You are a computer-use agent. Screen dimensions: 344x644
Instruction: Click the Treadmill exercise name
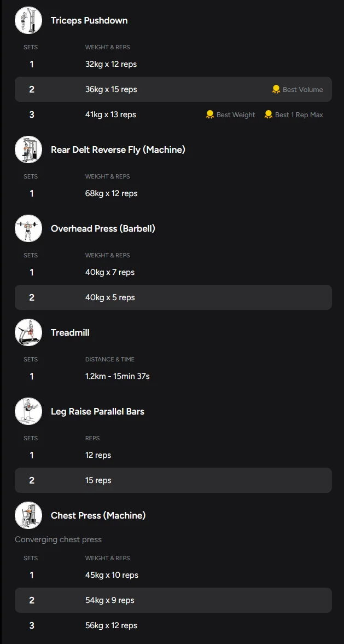[70, 332]
